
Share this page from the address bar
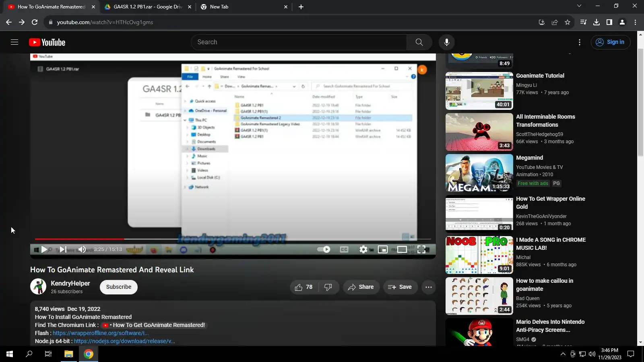tap(555, 22)
